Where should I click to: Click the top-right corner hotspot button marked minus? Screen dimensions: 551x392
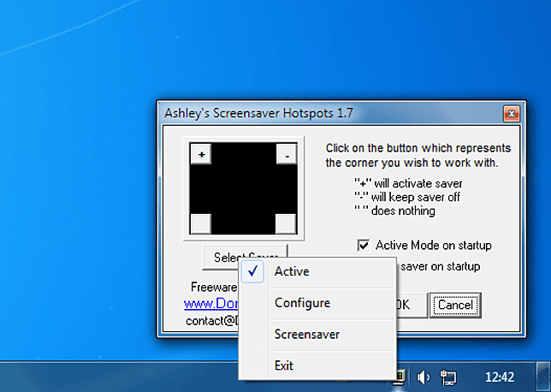286,155
